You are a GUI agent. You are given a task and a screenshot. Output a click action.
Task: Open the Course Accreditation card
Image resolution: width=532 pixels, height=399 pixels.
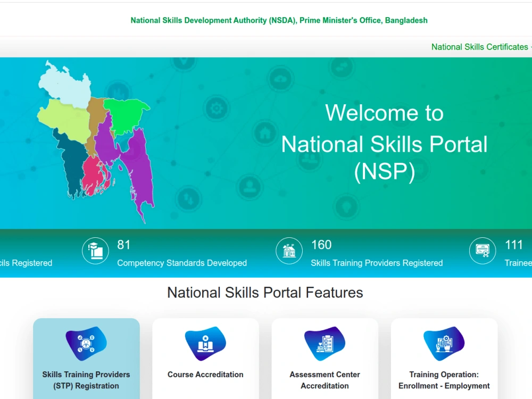click(x=205, y=359)
